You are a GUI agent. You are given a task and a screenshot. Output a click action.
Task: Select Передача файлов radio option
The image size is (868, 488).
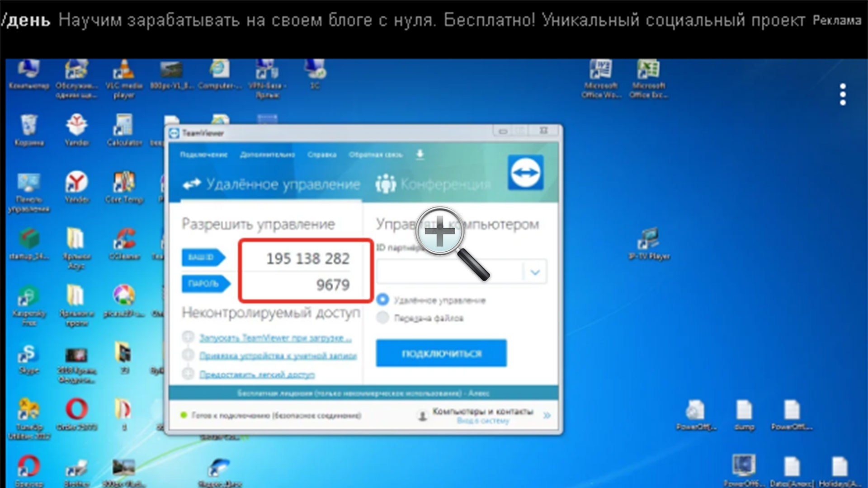pos(382,318)
